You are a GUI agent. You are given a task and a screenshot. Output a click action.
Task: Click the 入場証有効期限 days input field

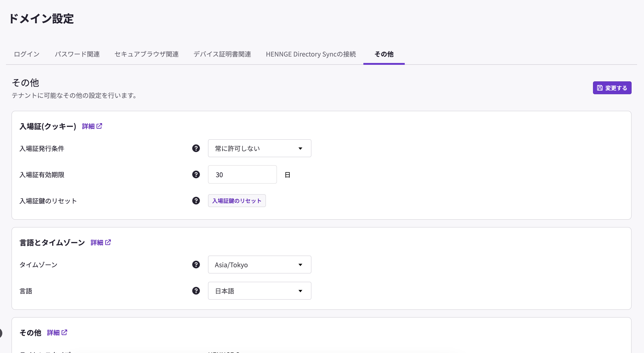(x=242, y=174)
